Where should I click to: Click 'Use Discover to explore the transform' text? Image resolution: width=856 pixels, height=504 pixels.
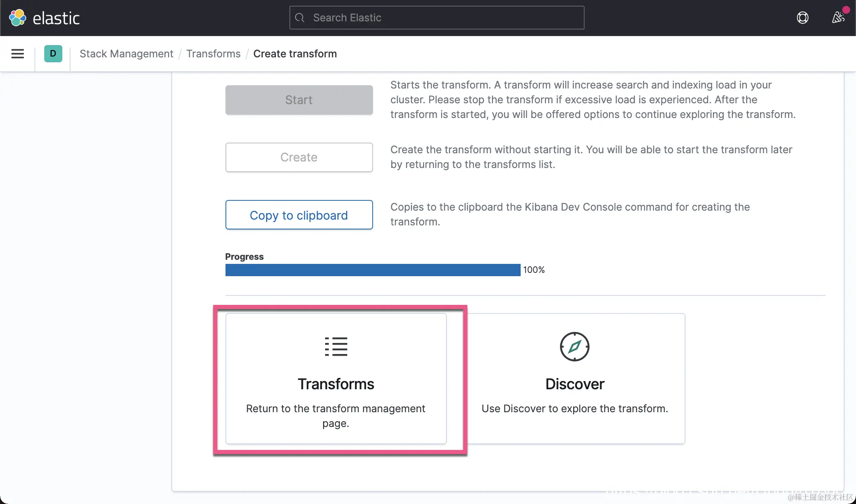pos(574,409)
